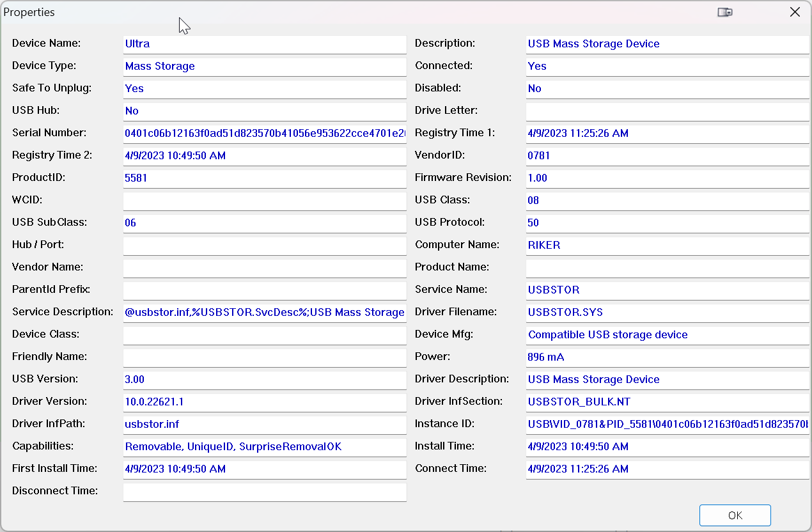Image resolution: width=812 pixels, height=532 pixels.
Task: Select the Instance ID value field
Action: pos(667,425)
